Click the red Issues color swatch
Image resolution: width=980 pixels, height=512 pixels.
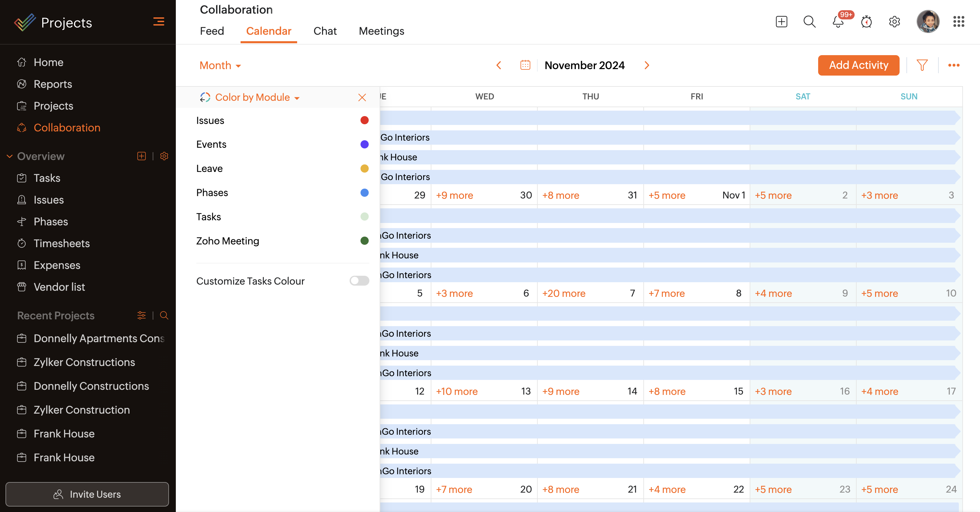[x=364, y=121]
